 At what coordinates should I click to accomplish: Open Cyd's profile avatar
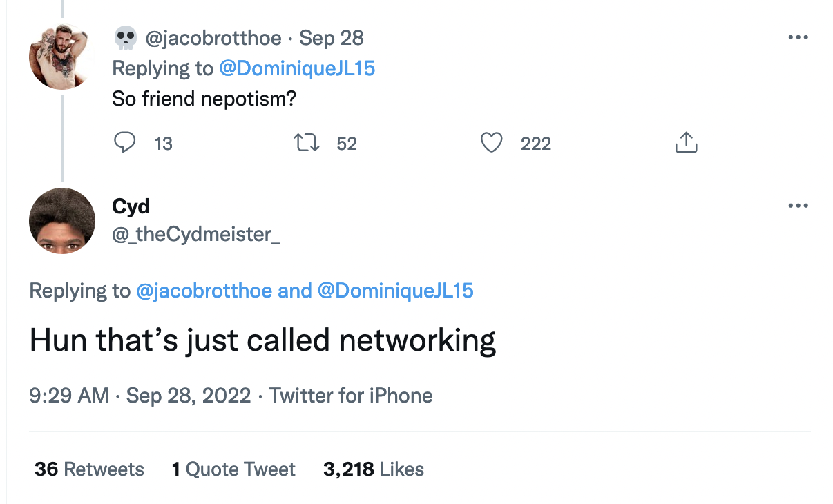coord(62,221)
